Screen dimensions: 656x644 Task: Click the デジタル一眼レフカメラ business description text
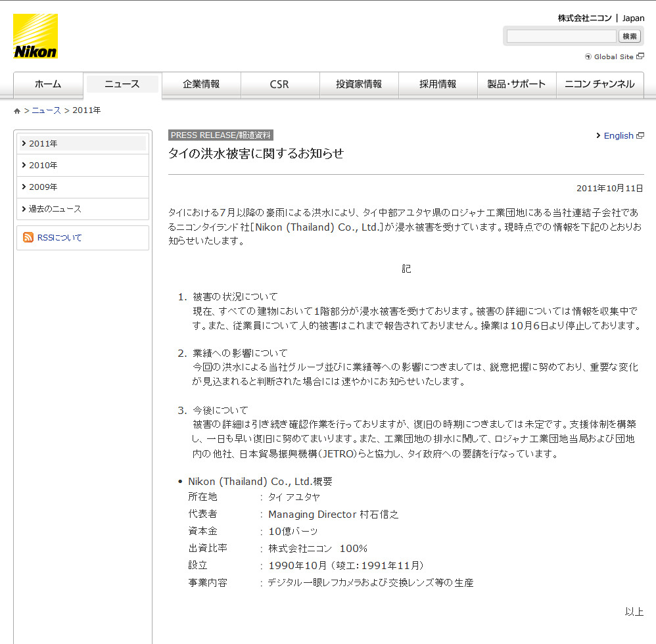coord(371,582)
